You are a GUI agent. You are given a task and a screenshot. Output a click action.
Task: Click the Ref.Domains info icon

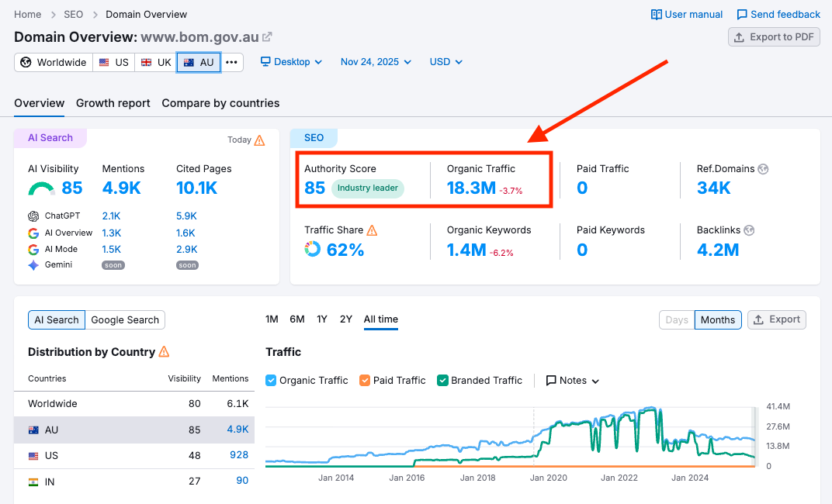tap(763, 168)
